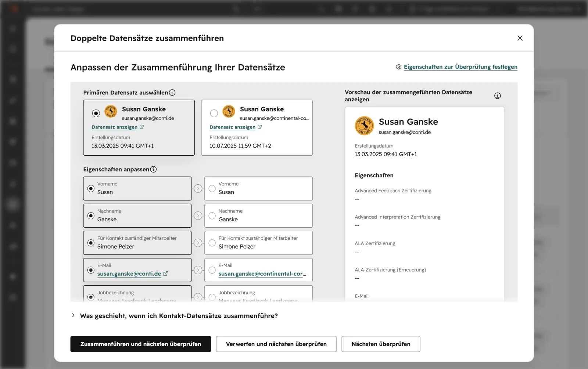Open susan.ganske@conti.de email link
This screenshot has height=369, width=588.
pyautogui.click(x=129, y=274)
